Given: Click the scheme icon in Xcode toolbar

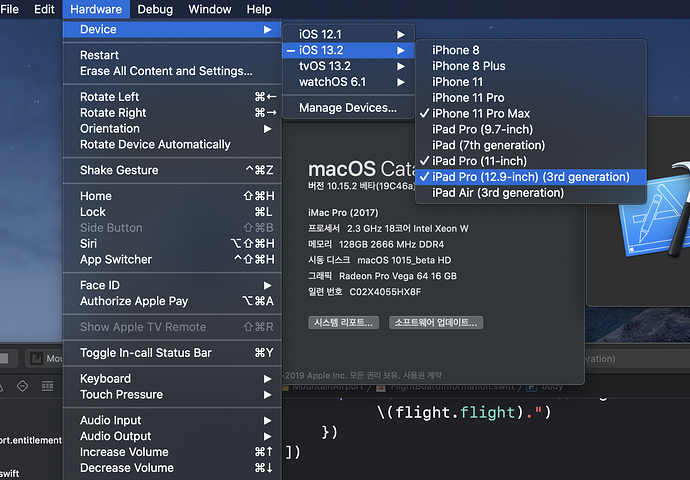Looking at the screenshot, I should click(x=38, y=358).
